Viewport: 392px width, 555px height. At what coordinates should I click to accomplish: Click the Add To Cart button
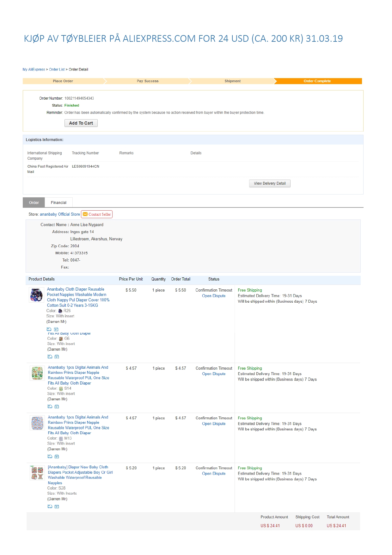tap(81, 123)
